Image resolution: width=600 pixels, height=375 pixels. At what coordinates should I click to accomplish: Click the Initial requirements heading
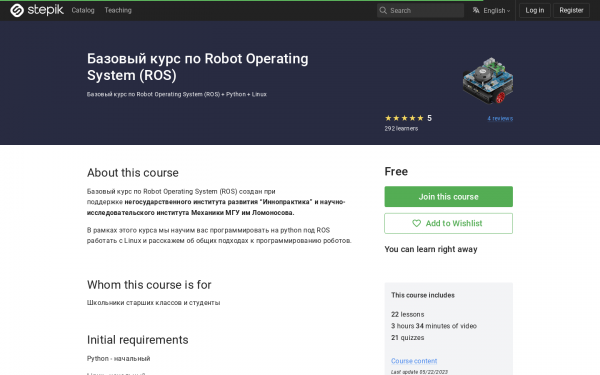[137, 340]
